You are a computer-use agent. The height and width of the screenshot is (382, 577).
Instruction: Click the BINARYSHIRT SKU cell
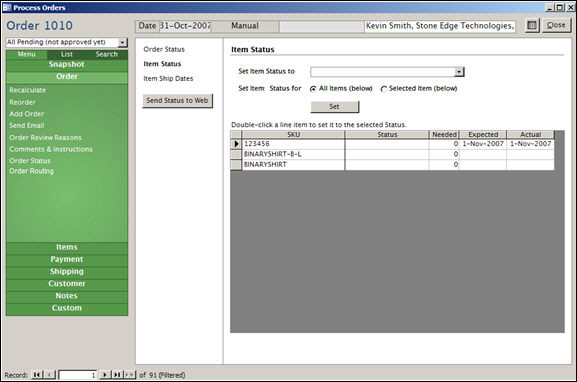pos(293,165)
